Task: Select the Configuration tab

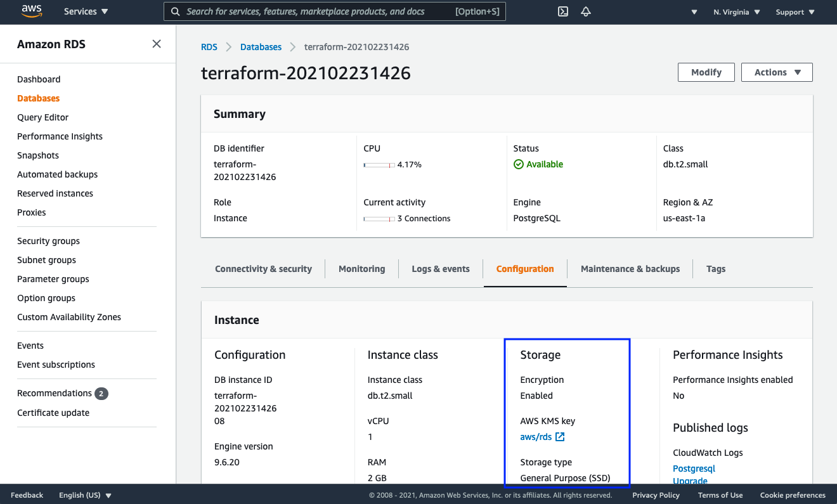Action: pyautogui.click(x=525, y=269)
